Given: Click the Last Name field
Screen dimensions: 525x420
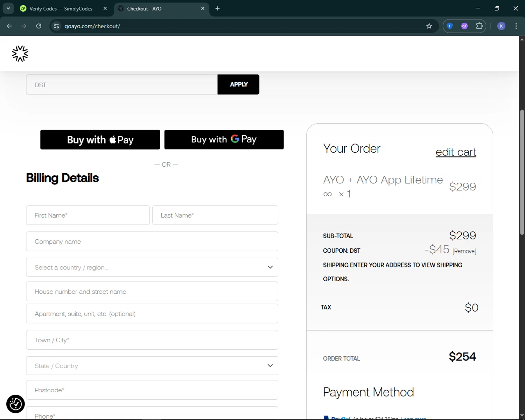Looking at the screenshot, I should [215, 215].
